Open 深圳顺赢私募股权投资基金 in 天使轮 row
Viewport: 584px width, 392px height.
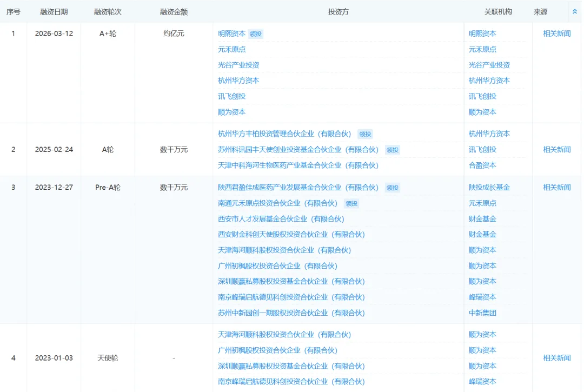291,366
